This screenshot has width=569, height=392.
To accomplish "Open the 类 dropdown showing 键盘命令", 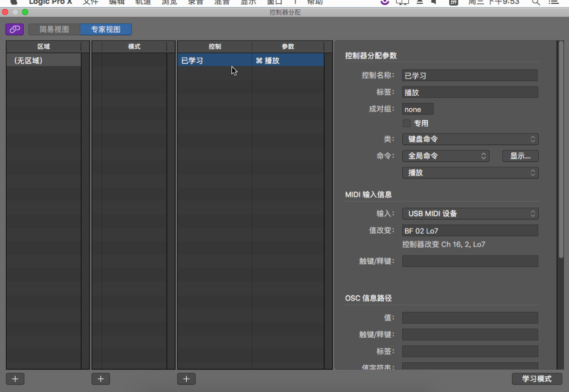I will 470,139.
